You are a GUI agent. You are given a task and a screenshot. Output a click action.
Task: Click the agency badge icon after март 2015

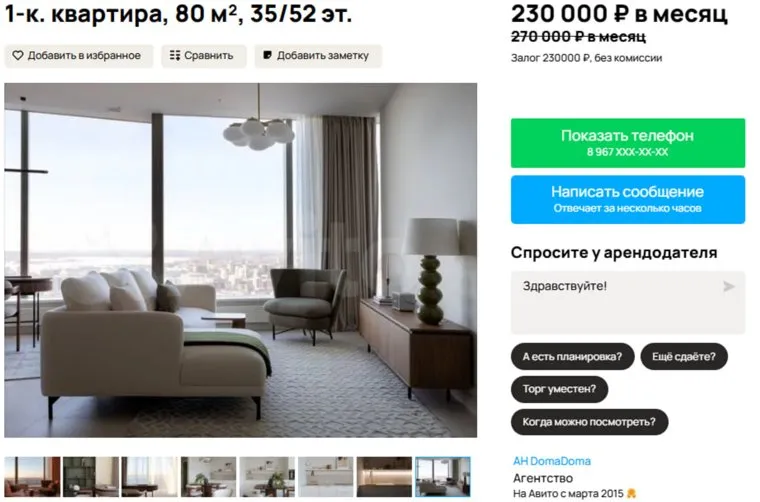pyautogui.click(x=631, y=494)
